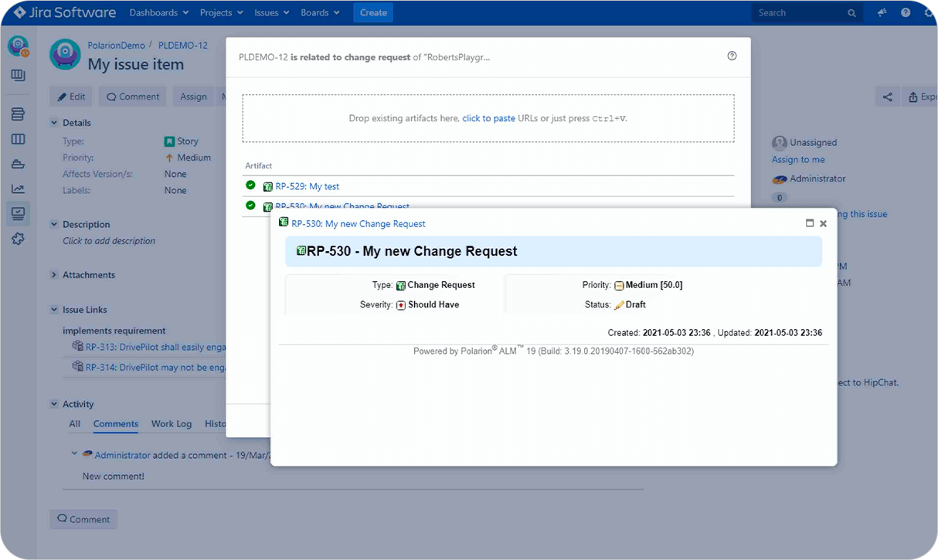The image size is (938, 560).
Task: Collapse the Details section
Action: click(54, 123)
